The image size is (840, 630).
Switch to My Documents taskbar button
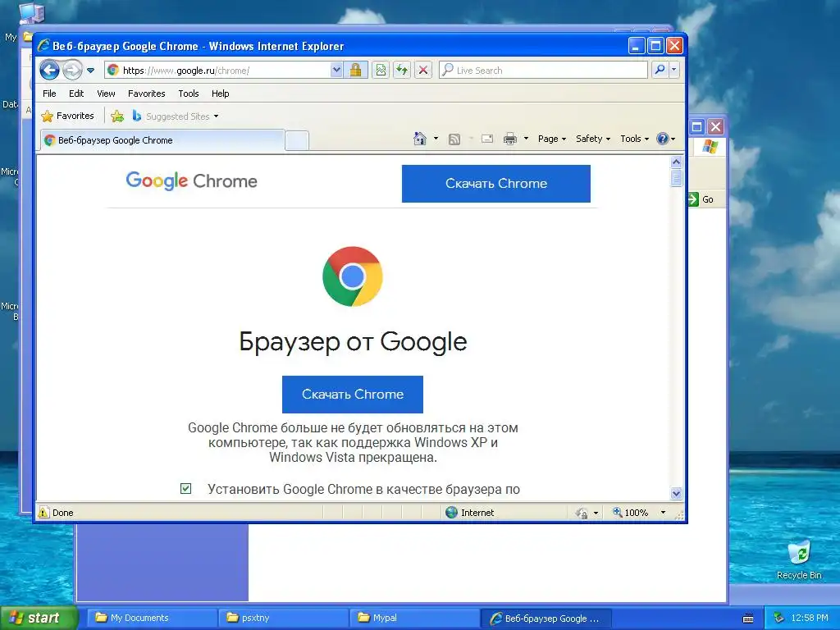(x=152, y=618)
